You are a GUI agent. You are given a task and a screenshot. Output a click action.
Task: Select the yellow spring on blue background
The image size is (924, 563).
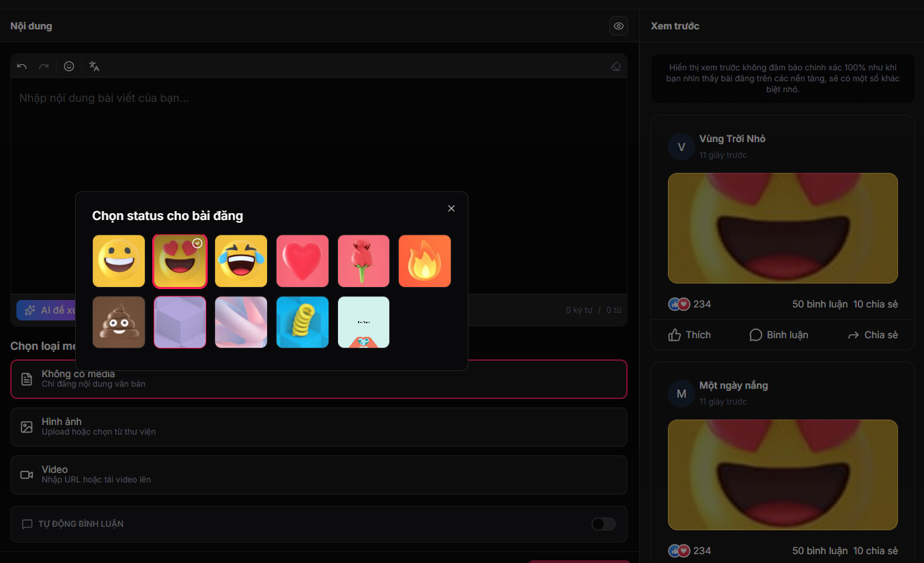303,322
